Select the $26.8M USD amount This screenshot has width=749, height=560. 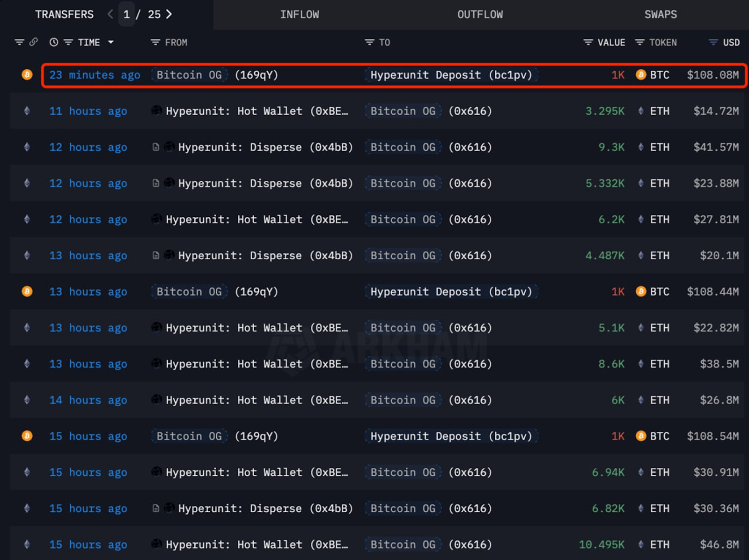(720, 400)
